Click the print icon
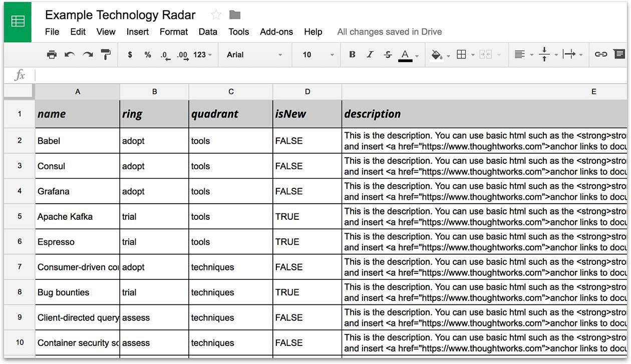 52,55
